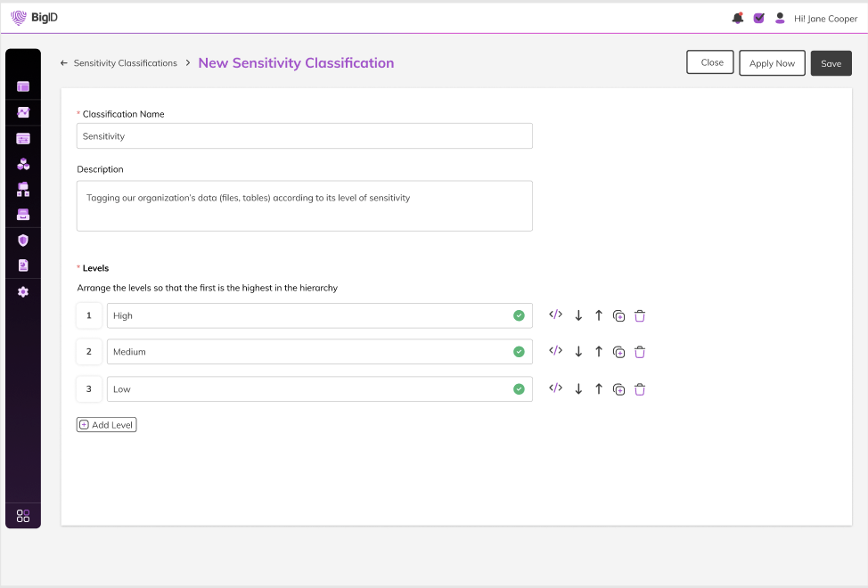Open the settings gear in the sidebar
The height and width of the screenshot is (588, 868).
coord(23,291)
